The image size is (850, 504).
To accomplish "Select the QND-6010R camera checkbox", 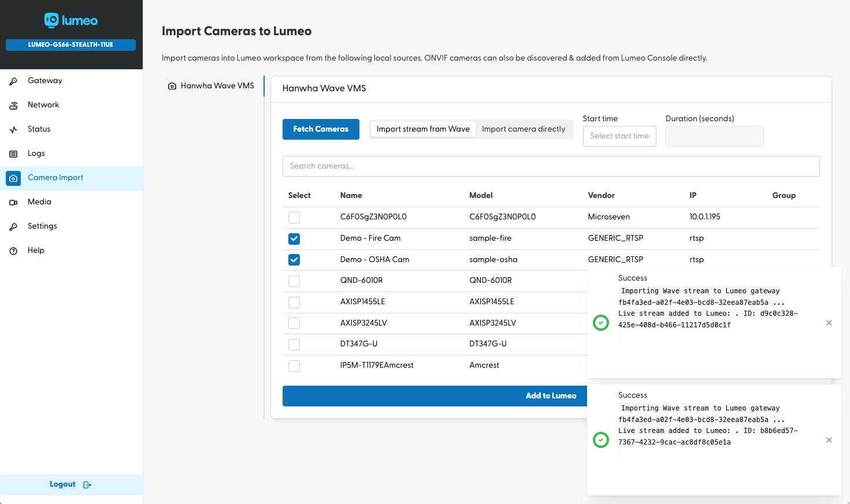I will coord(294,281).
